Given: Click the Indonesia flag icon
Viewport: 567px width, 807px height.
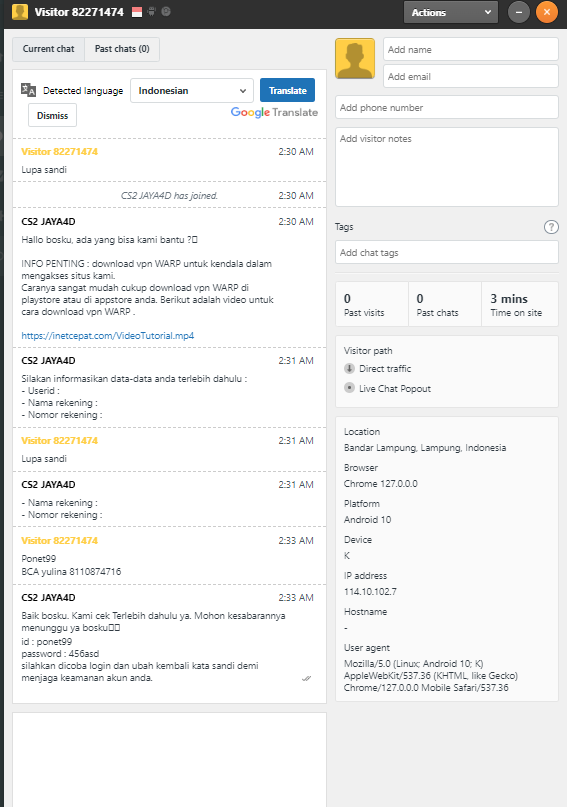Looking at the screenshot, I should [137, 12].
